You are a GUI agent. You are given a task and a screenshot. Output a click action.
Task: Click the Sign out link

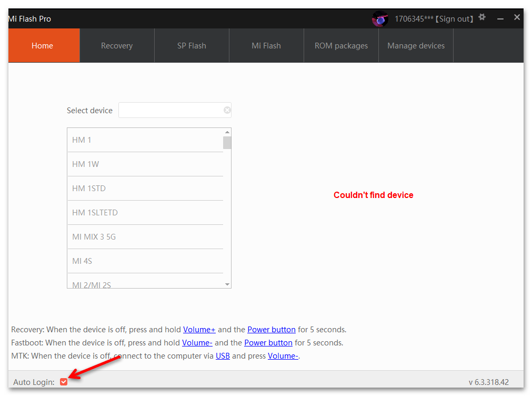point(454,18)
